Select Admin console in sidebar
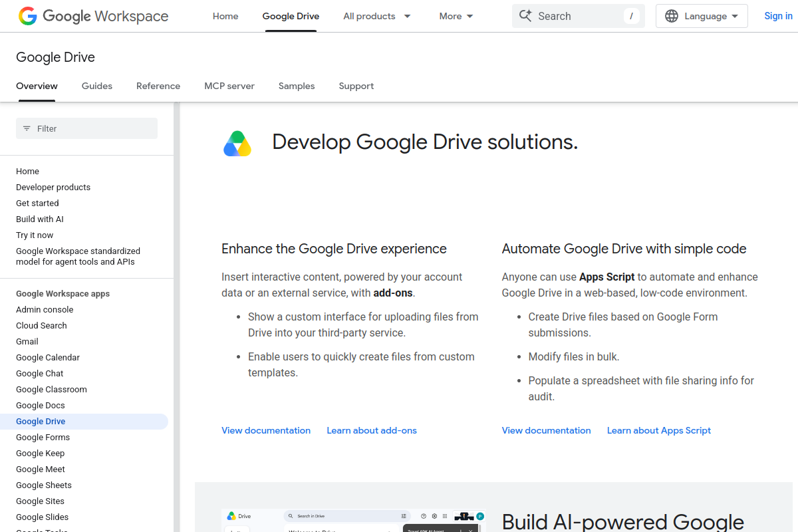 tap(45, 309)
